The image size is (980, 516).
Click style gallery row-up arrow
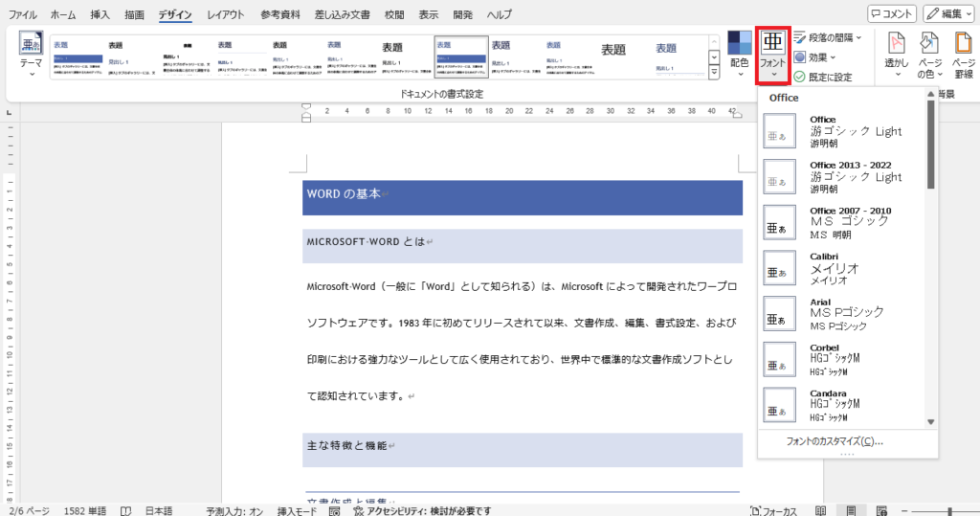click(x=714, y=42)
